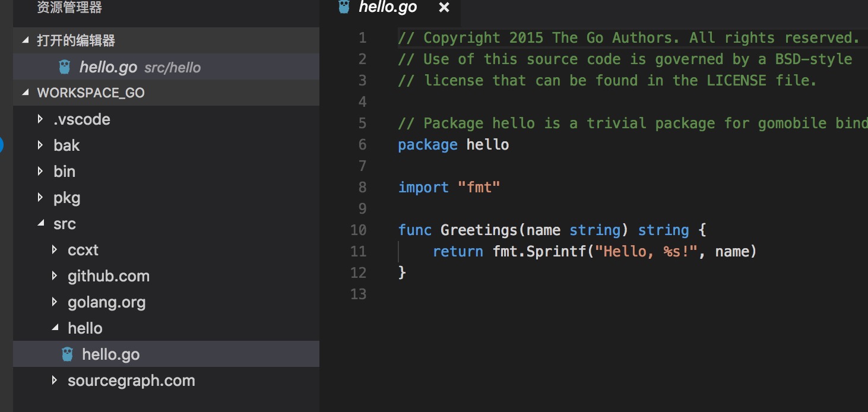Expand the sourcegraph.com folder
The height and width of the screenshot is (412, 868).
(55, 381)
